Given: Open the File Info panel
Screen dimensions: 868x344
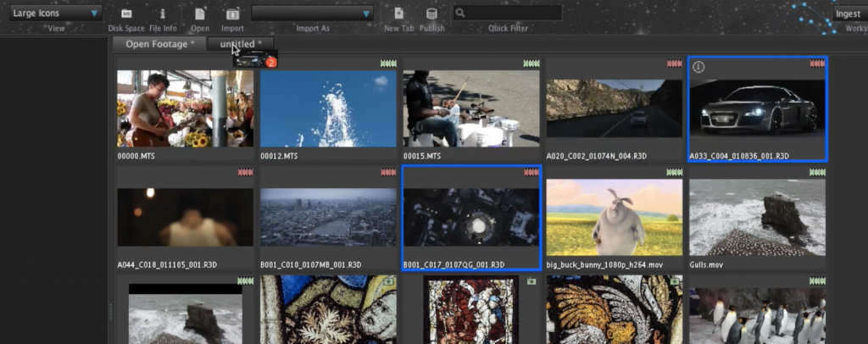Looking at the screenshot, I should point(163,14).
